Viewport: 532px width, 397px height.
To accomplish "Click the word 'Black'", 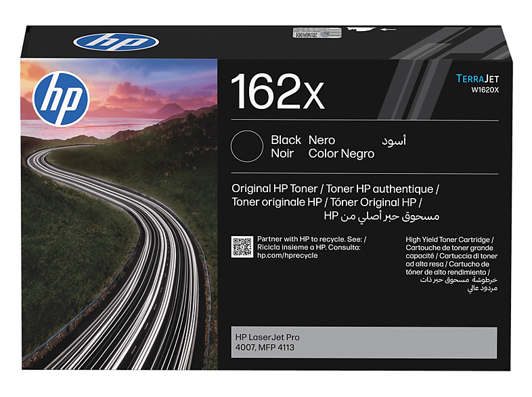I will coord(286,140).
